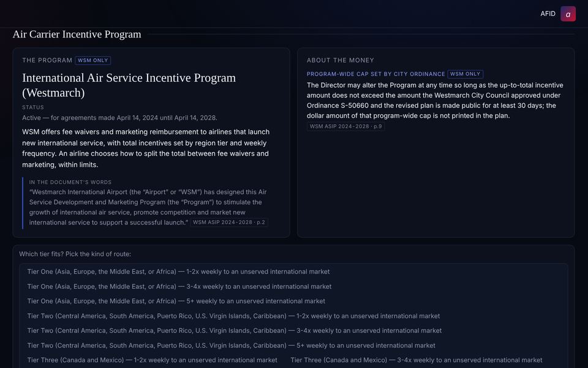Viewport: 588px width, 368px height.
Task: Click IN THE DOCUMENT'S WORDS label
Action: 70,182
